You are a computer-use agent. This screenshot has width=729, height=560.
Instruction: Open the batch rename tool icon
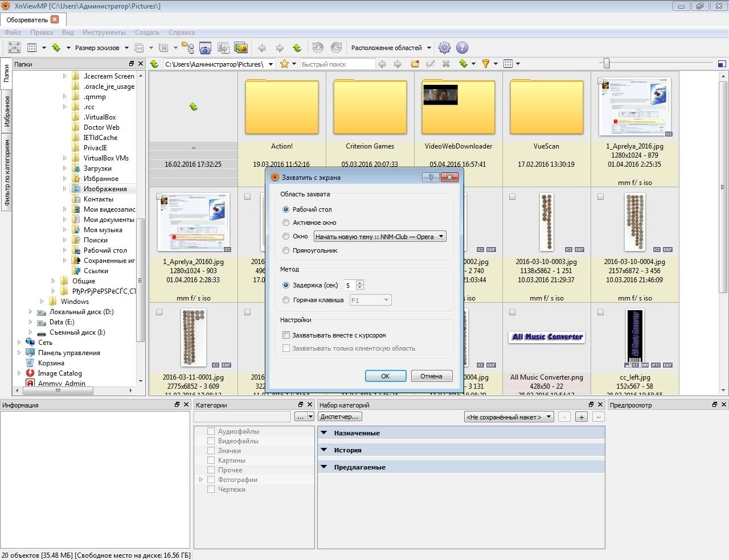[139, 48]
